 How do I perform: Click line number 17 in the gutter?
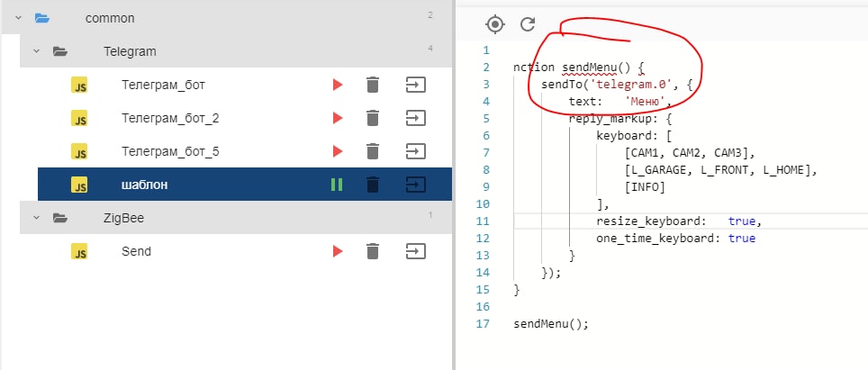(483, 323)
